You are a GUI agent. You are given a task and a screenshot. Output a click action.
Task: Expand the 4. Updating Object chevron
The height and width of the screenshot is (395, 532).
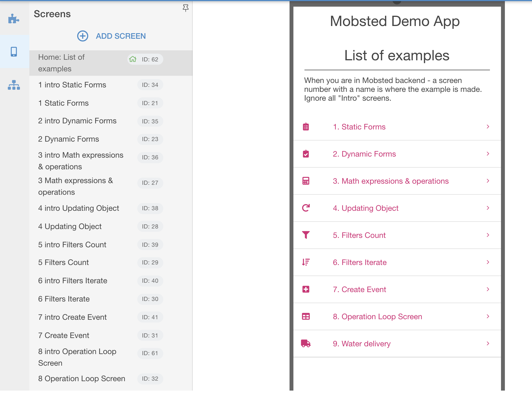pyautogui.click(x=488, y=208)
